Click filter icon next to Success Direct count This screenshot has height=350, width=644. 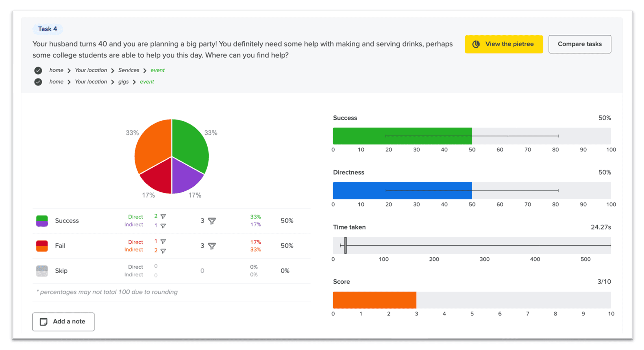[163, 216]
